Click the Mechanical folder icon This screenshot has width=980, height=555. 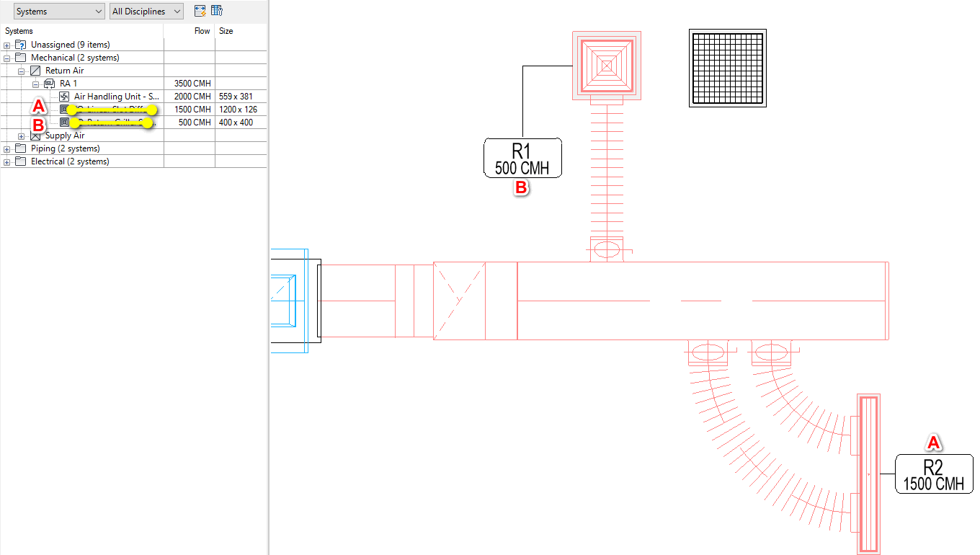click(x=21, y=58)
